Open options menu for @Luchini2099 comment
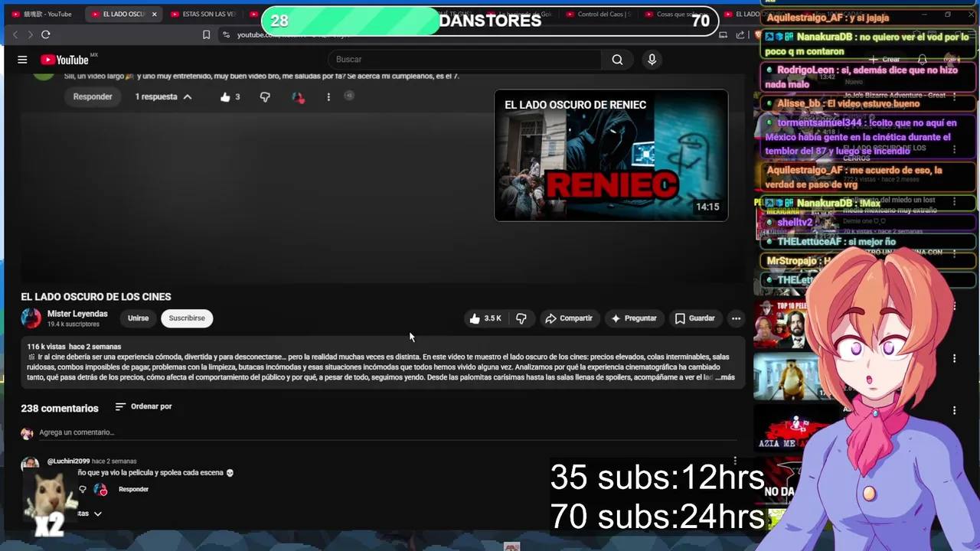Screen dimensions: 980x551 pos(735,461)
